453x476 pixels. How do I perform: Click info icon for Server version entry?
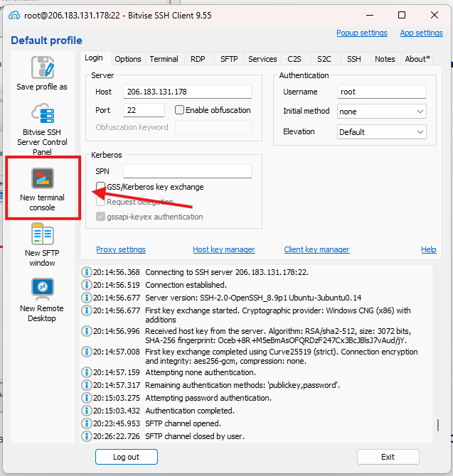point(87,298)
